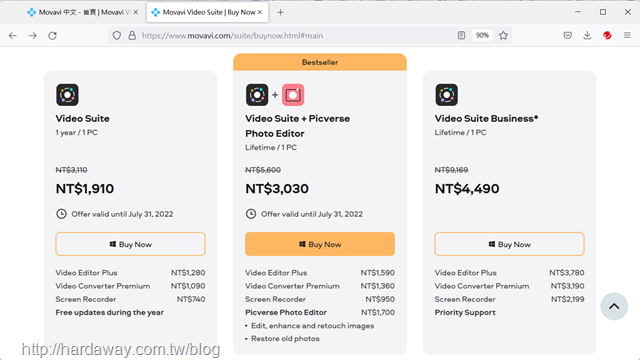
Task: Click the red extension icon in toolbar
Action: pyautogui.click(x=607, y=36)
